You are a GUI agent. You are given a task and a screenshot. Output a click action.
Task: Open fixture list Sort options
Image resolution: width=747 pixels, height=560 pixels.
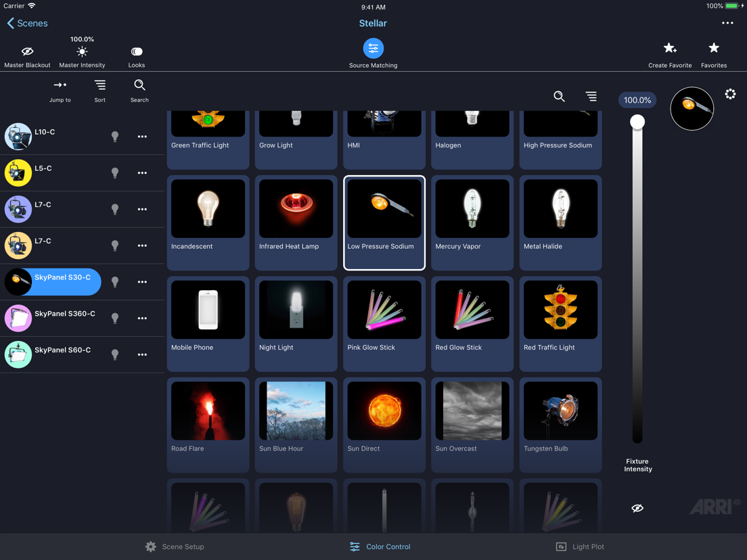click(100, 85)
